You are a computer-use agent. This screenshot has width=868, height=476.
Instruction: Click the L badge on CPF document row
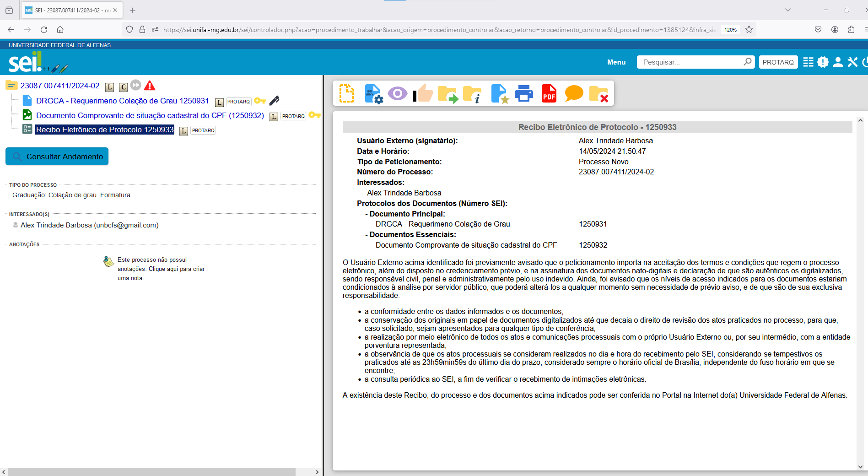[x=274, y=117]
